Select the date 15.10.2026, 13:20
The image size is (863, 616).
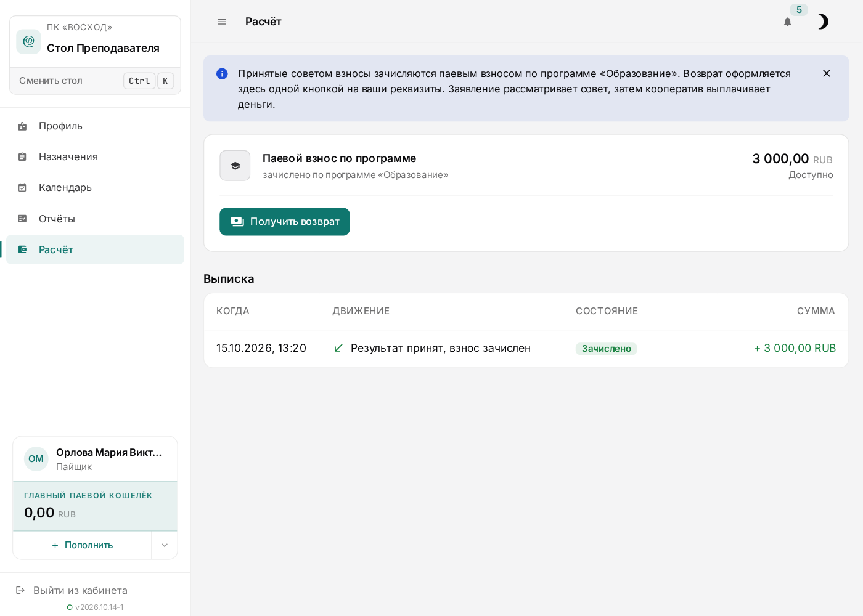click(261, 348)
